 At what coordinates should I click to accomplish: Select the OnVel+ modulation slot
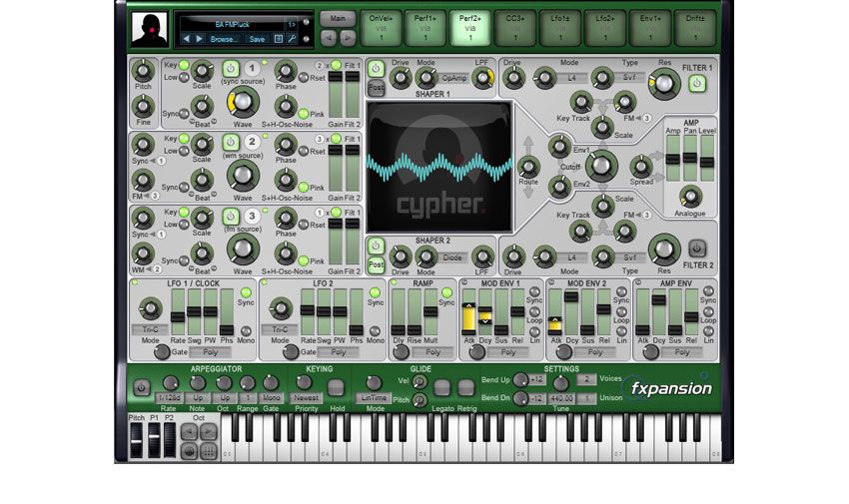[x=381, y=28]
